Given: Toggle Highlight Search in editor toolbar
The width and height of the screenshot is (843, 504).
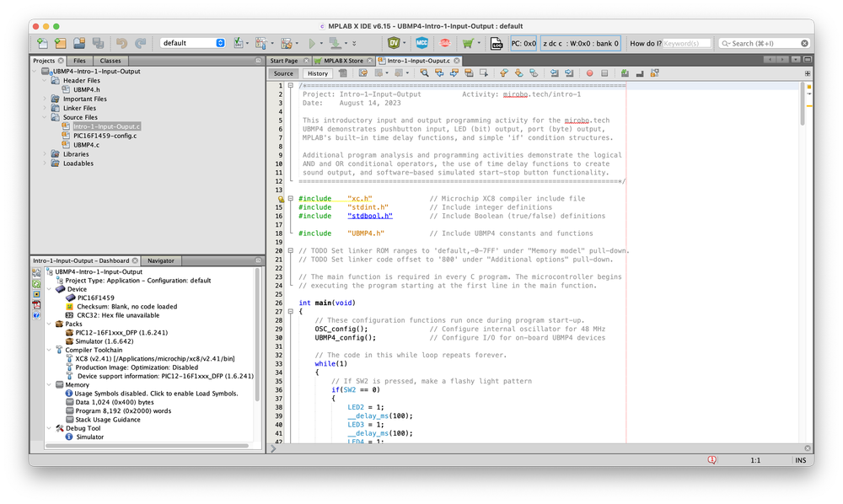Looking at the screenshot, I should coord(469,73).
